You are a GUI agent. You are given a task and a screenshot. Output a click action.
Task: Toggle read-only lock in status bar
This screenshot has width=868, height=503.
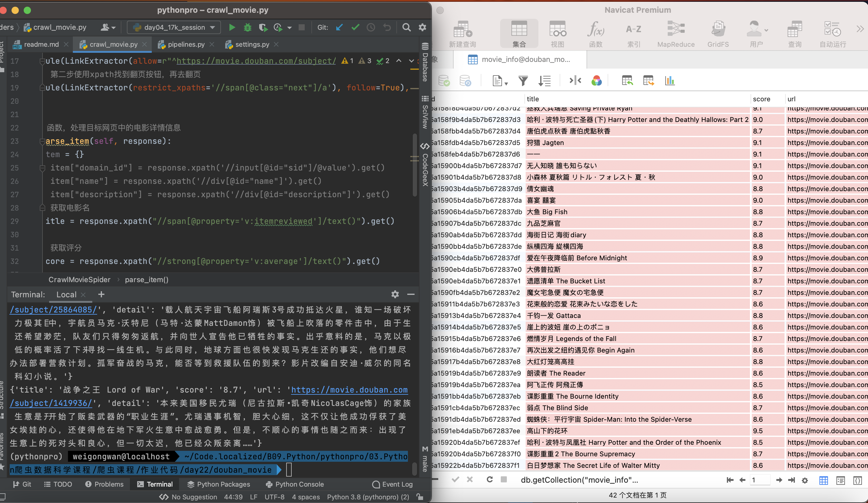[419, 497]
